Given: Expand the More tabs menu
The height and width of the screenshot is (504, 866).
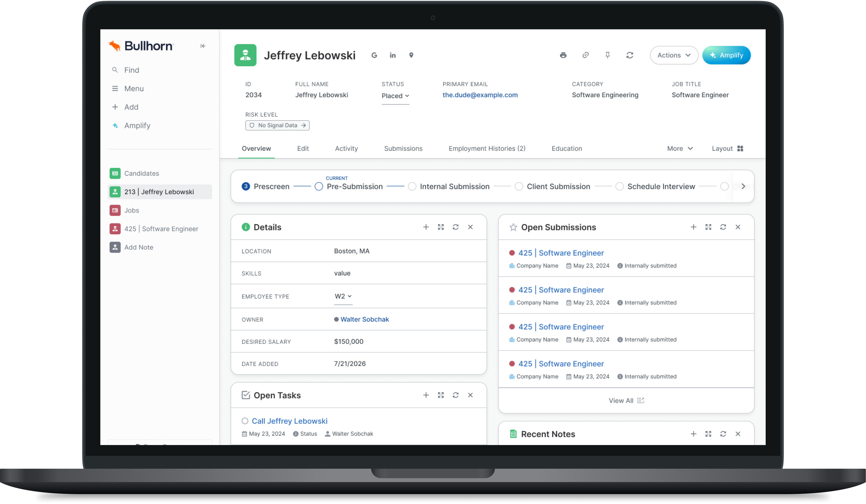Looking at the screenshot, I should point(680,148).
